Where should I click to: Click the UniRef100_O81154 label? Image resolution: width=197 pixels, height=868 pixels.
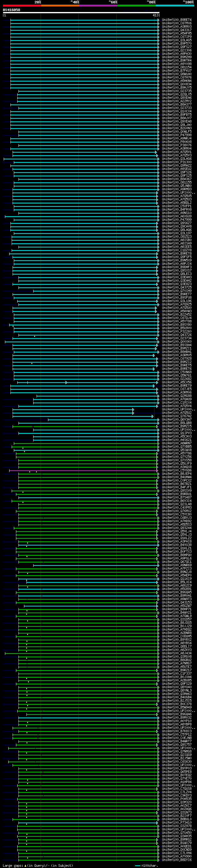[x=176, y=67]
